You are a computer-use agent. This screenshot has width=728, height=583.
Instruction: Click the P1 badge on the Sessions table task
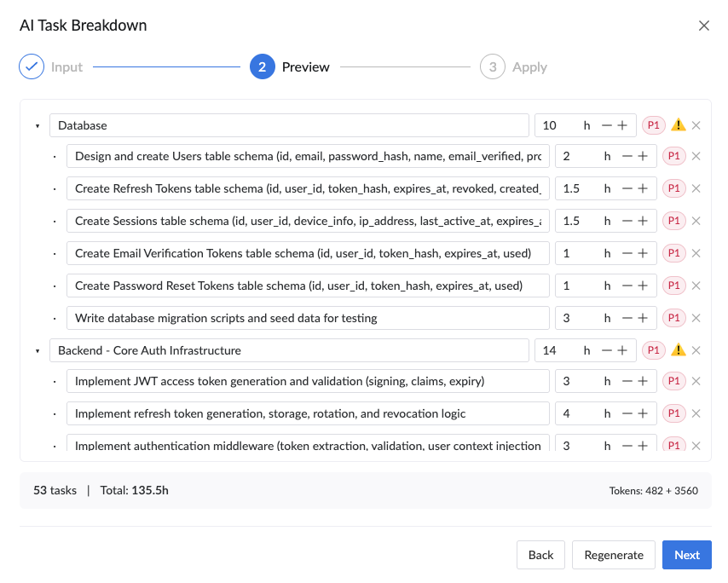674,220
